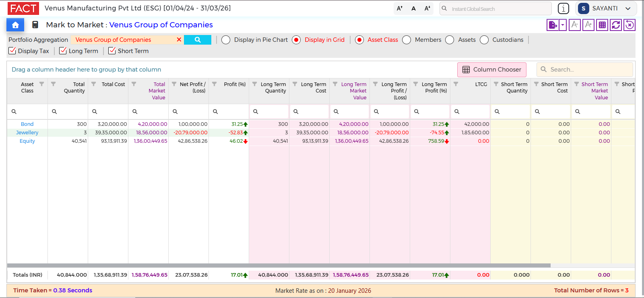Open filter on Short Term Quantity column
Image resolution: width=644 pixels, height=298 pixels.
(x=496, y=84)
